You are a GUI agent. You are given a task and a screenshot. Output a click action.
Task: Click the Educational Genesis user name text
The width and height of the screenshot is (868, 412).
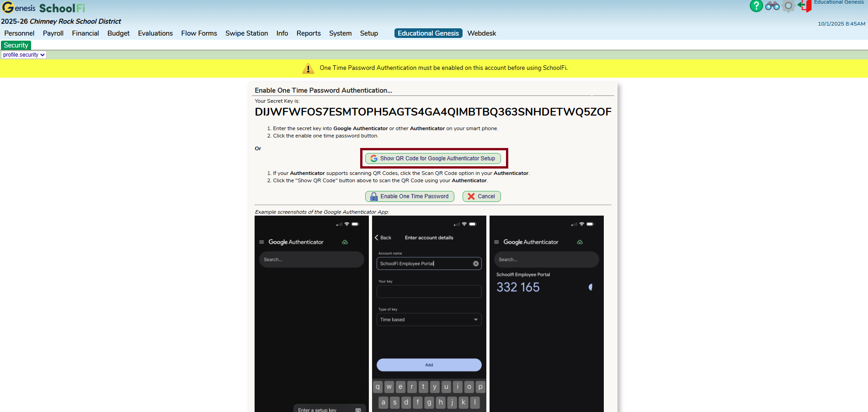coord(839,2)
